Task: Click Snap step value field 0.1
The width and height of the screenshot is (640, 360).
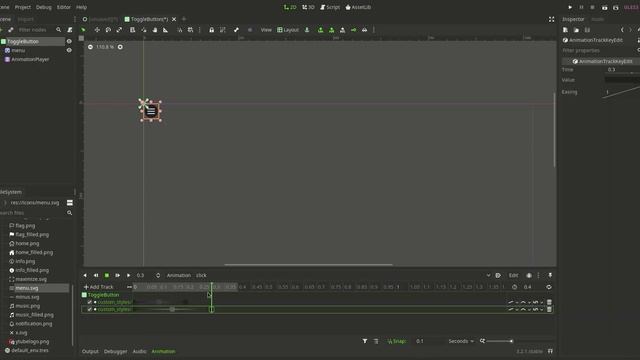Action: [429, 341]
